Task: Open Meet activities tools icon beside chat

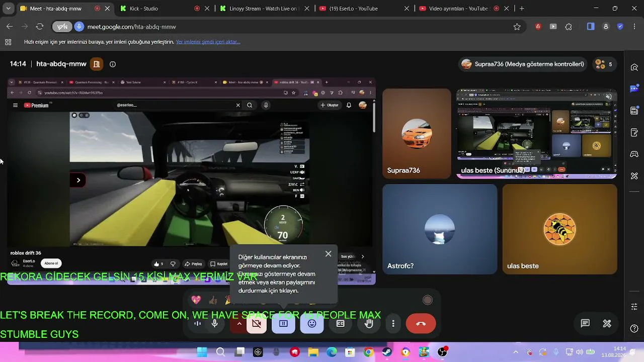Action: (x=607, y=324)
